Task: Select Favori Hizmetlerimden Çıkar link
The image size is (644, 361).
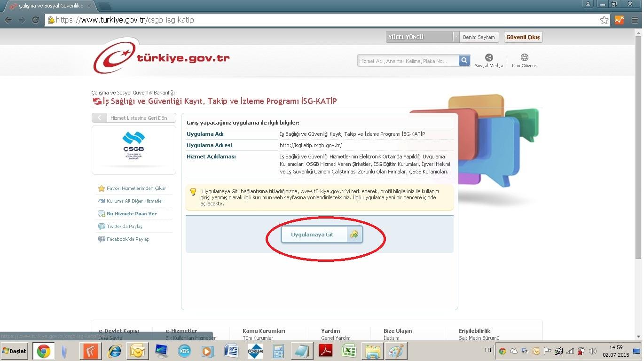Action: (x=136, y=188)
